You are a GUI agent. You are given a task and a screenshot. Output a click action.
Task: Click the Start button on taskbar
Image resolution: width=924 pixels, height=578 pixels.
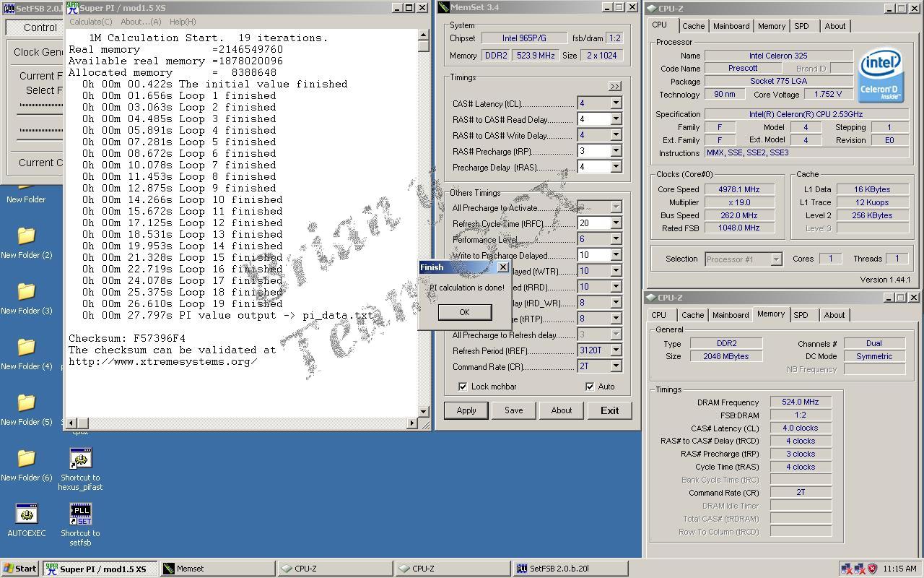pos(20,569)
